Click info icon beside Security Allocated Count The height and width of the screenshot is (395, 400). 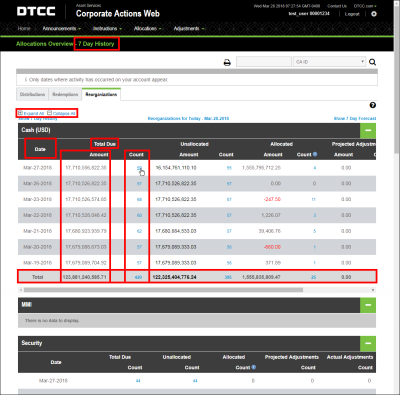254,367
